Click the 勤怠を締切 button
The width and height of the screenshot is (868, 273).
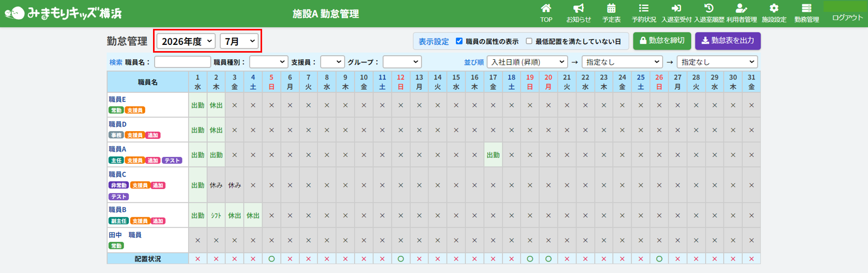(662, 41)
